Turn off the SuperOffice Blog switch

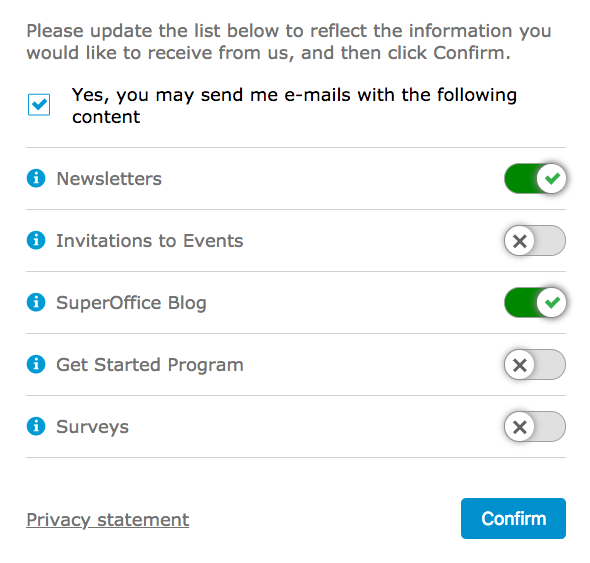click(x=535, y=302)
